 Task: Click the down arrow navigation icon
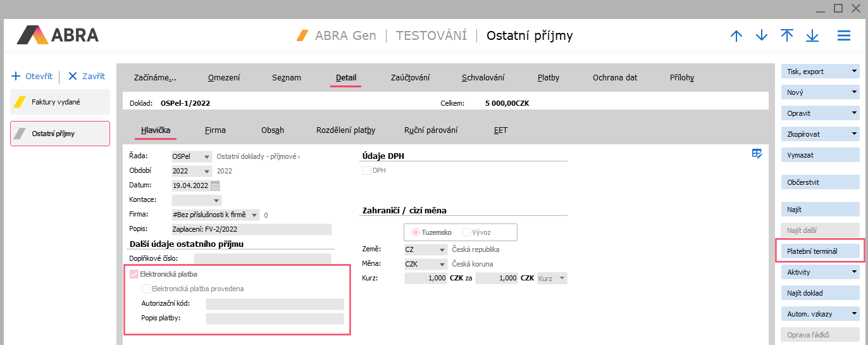coord(762,36)
